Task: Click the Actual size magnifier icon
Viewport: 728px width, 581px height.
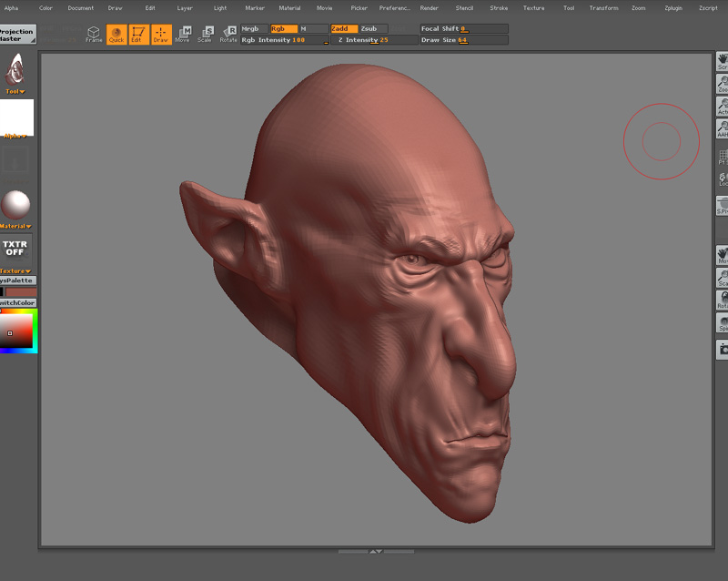Action: pos(722,107)
